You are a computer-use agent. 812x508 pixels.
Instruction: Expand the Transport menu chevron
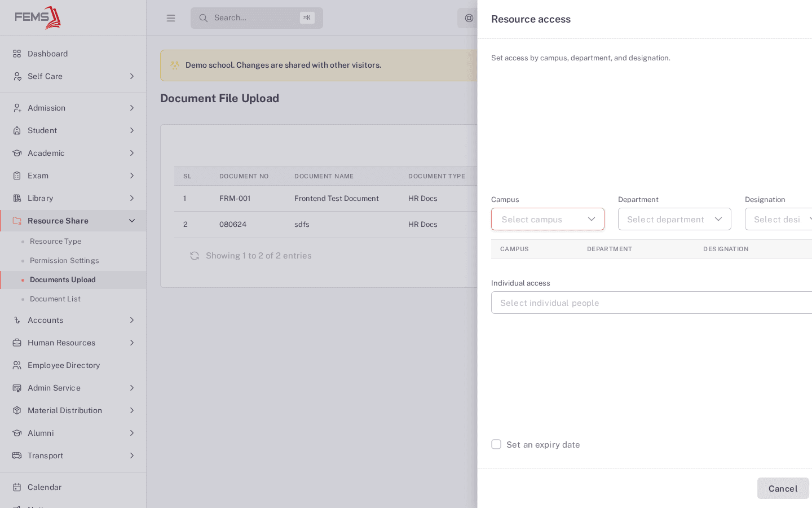pyautogui.click(x=132, y=456)
